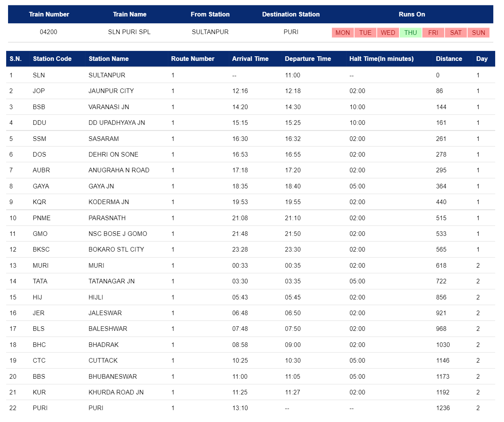The image size is (504, 422).
Task: Click the Station Code column header
Action: coord(52,59)
